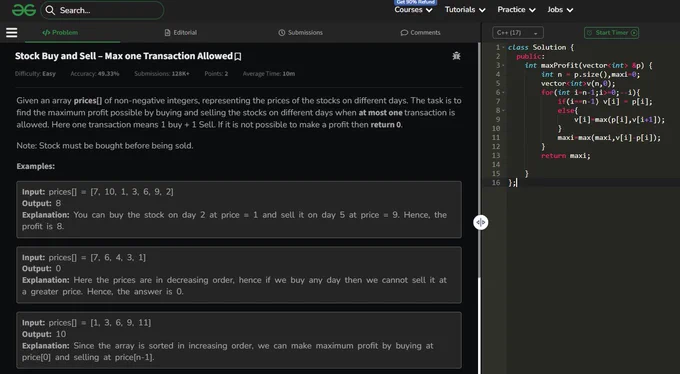Image resolution: width=680 pixels, height=374 pixels.
Task: Click the 'Examples:' label
Action: click(x=36, y=166)
